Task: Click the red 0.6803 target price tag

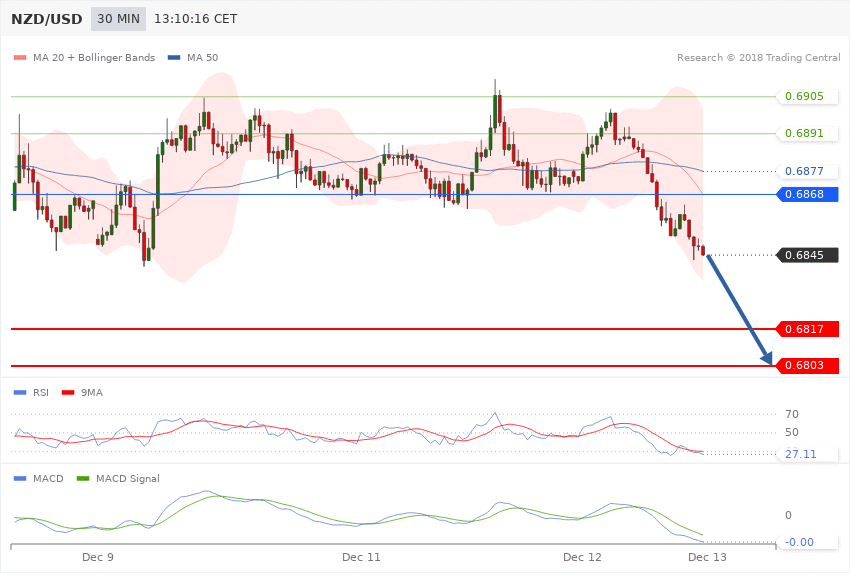Action: (808, 366)
